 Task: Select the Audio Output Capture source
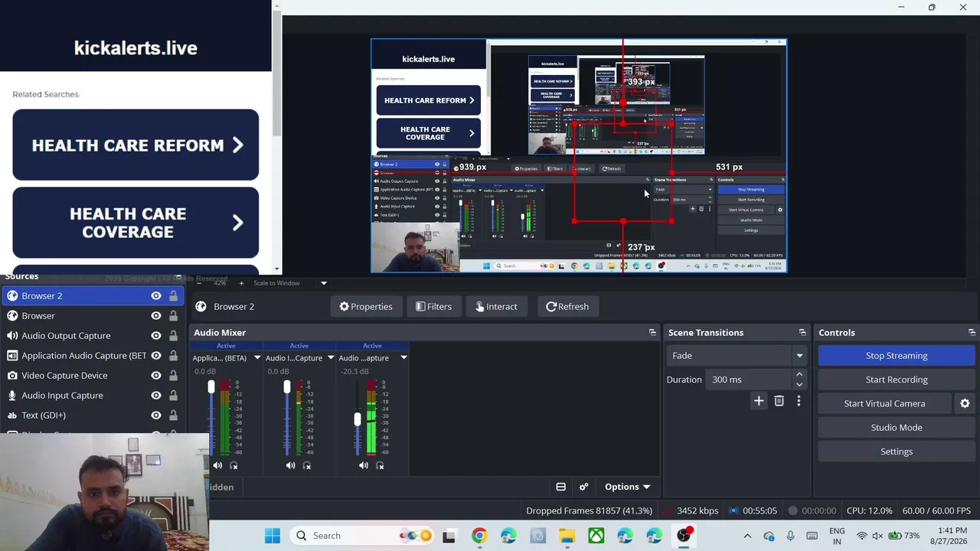coord(92,335)
